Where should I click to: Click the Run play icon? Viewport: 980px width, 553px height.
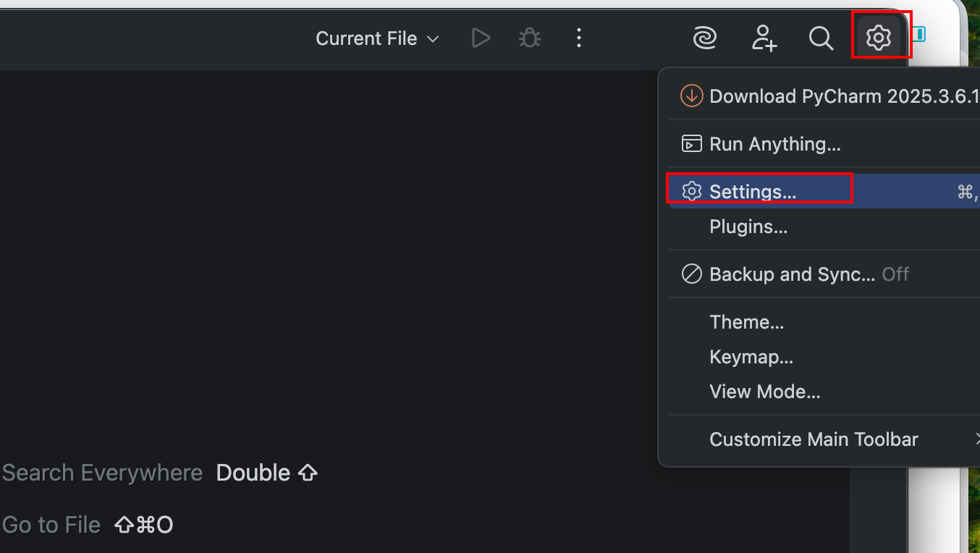481,38
